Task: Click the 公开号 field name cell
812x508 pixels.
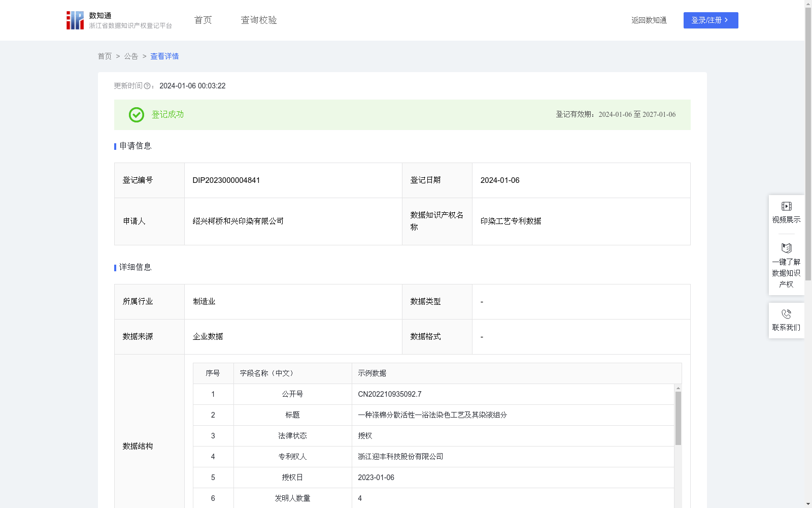Action: (292, 394)
